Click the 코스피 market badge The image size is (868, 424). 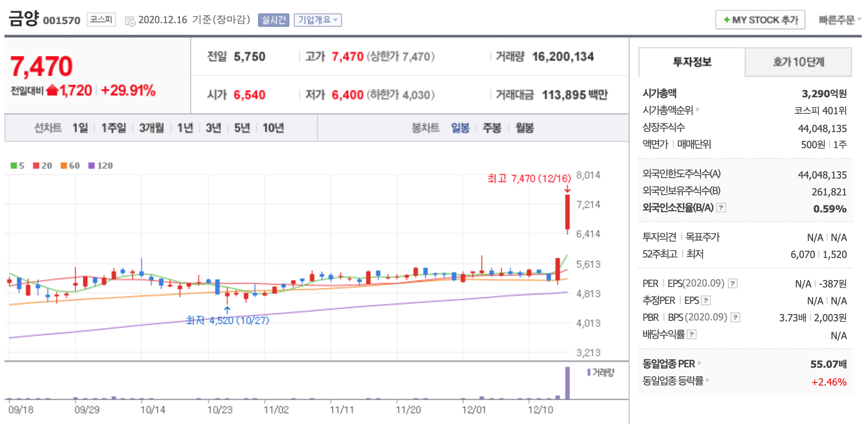click(101, 20)
